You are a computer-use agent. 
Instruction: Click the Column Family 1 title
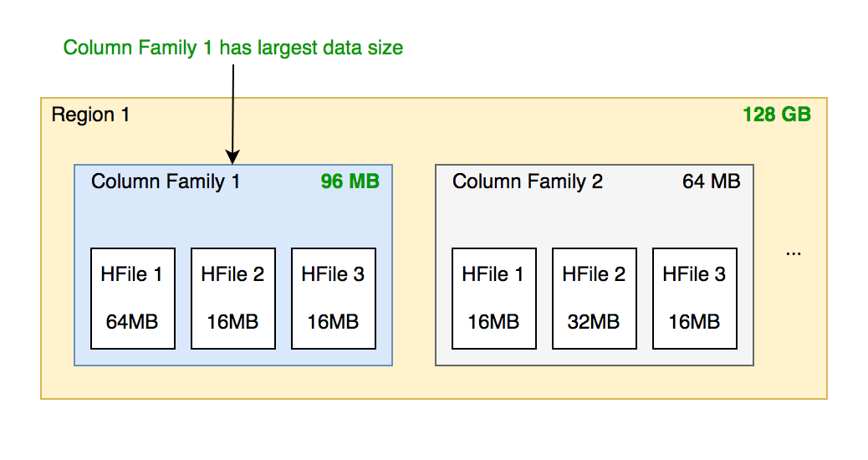[x=166, y=181]
